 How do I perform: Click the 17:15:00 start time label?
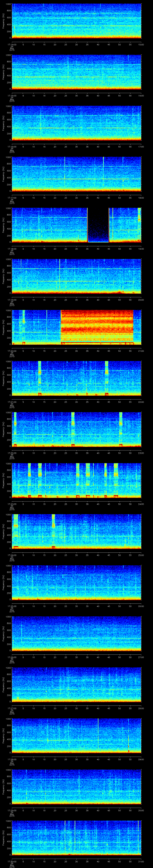(x=12, y=96)
